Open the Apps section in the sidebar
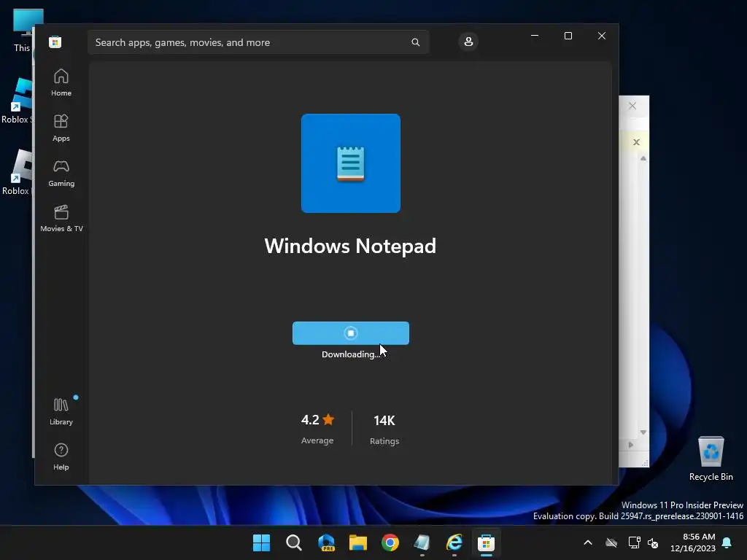Viewport: 747px width, 560px height. pos(61,128)
